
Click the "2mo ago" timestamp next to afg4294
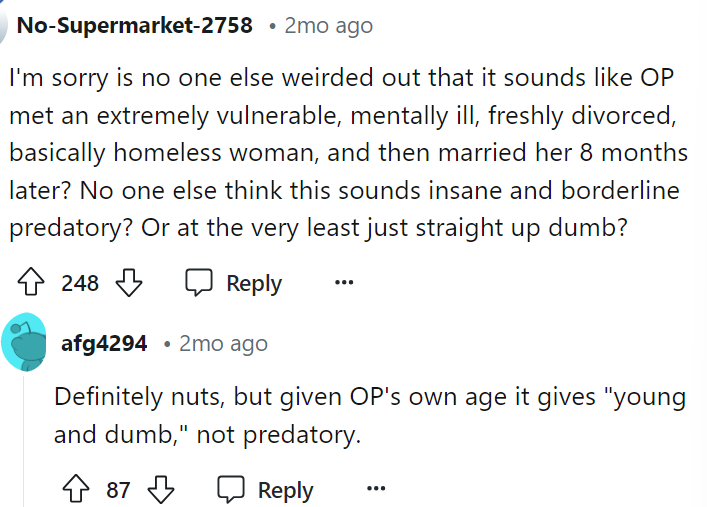(223, 343)
